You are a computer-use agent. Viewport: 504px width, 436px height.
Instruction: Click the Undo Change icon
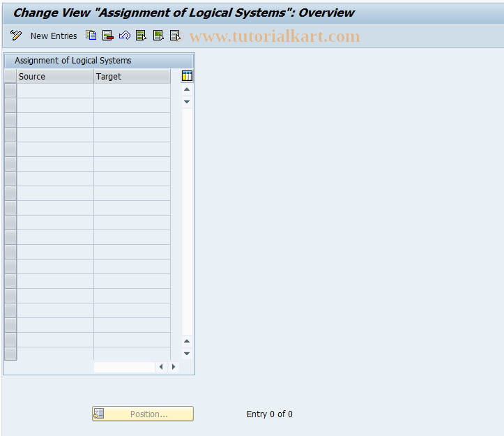pos(124,35)
